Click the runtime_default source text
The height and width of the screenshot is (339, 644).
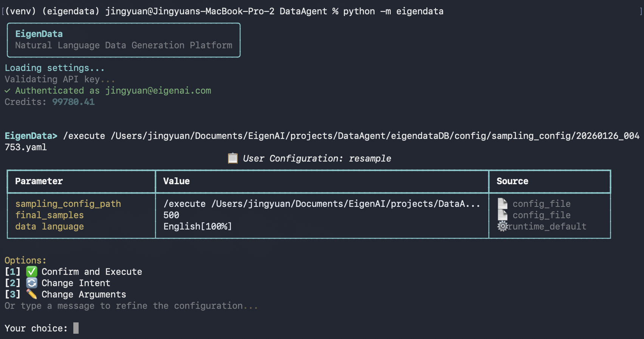tap(547, 227)
